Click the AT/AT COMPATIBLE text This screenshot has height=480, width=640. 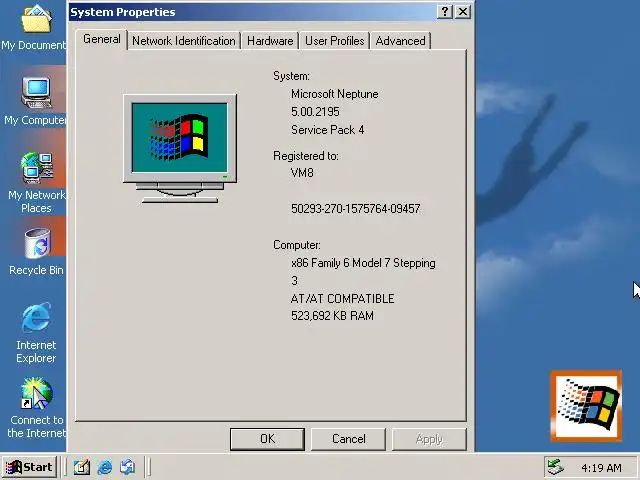tap(342, 299)
